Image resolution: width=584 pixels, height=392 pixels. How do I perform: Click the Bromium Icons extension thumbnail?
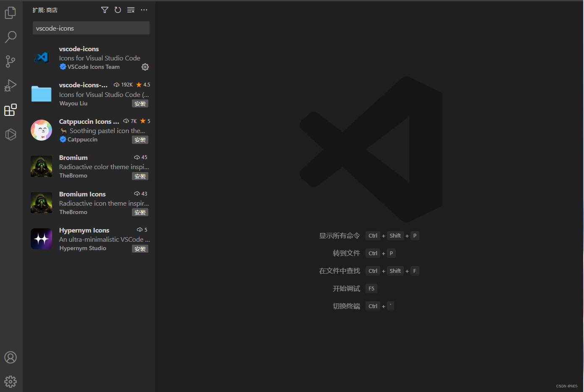[x=42, y=203]
